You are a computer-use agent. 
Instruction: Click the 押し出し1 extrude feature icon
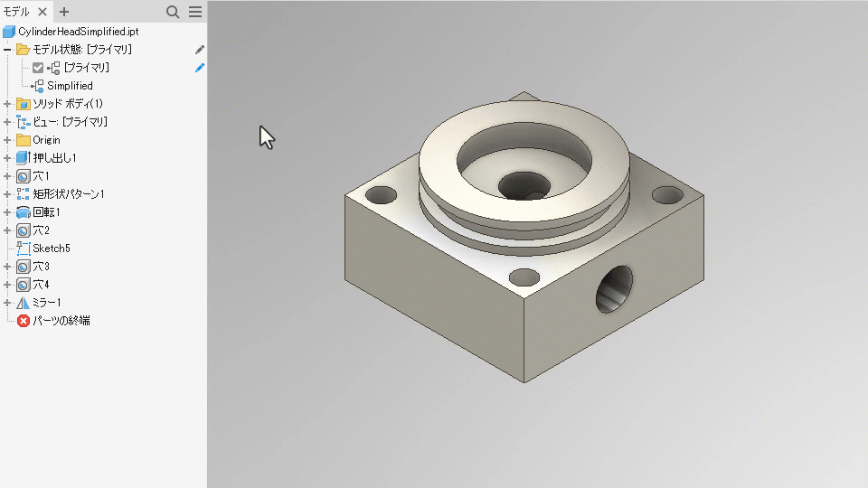(x=23, y=157)
